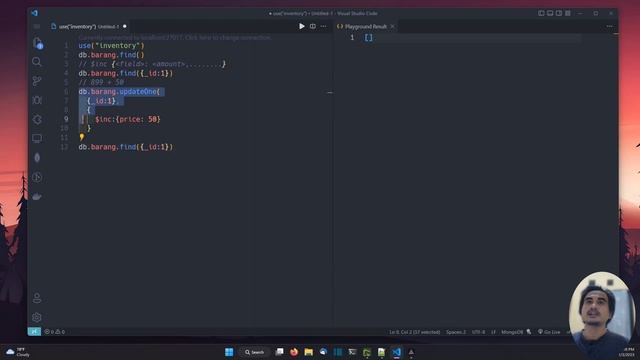Viewport: 640px width, 360px height.
Task: Click the Go Live status bar button
Action: click(x=549, y=332)
